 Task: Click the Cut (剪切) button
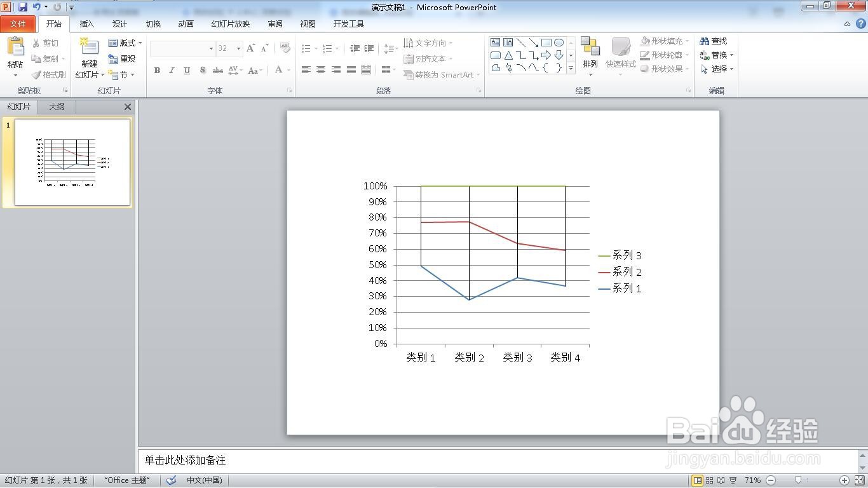(x=45, y=43)
